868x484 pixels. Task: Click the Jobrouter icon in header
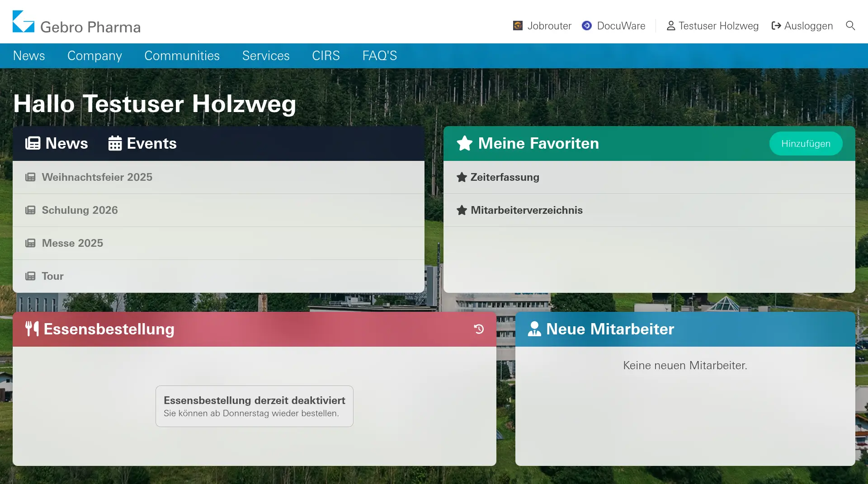(518, 26)
